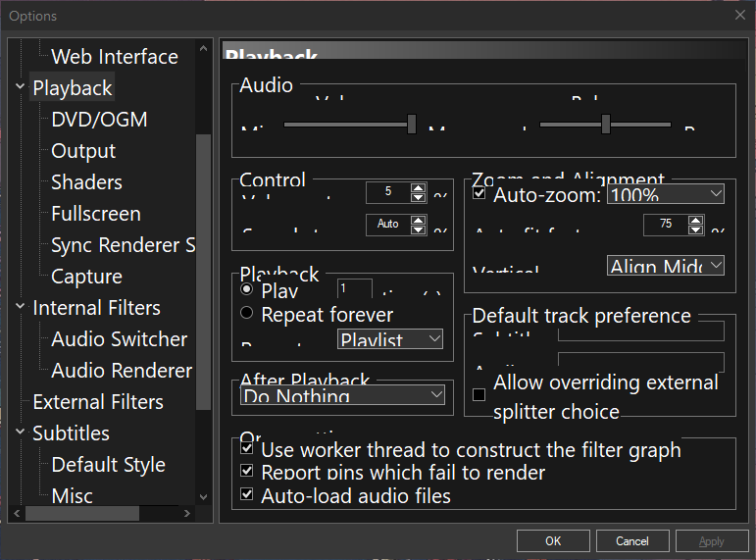Open the Shaders settings page

pos(87,182)
